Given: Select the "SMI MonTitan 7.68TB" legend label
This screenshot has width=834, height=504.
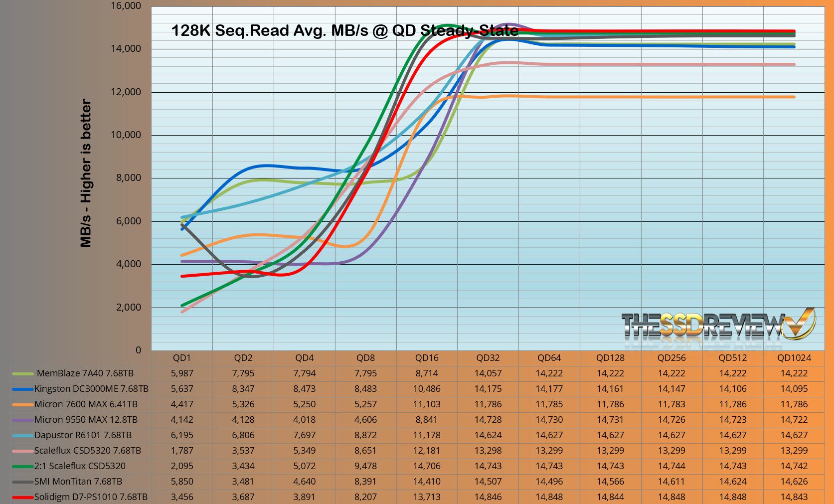Looking at the screenshot, I should pos(78,482).
